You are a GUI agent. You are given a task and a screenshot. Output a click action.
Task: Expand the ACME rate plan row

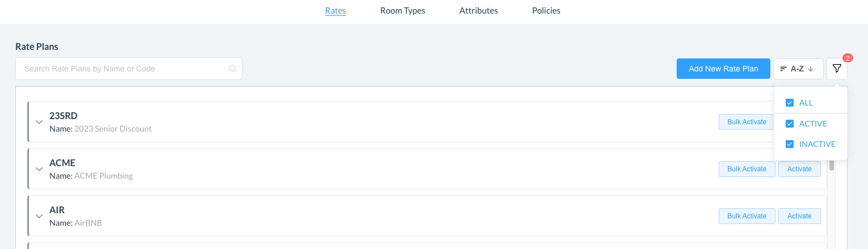39,169
